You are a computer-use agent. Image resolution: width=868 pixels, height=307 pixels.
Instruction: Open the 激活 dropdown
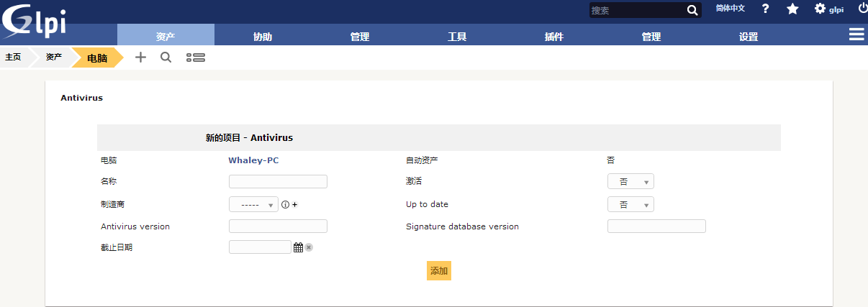pos(630,182)
